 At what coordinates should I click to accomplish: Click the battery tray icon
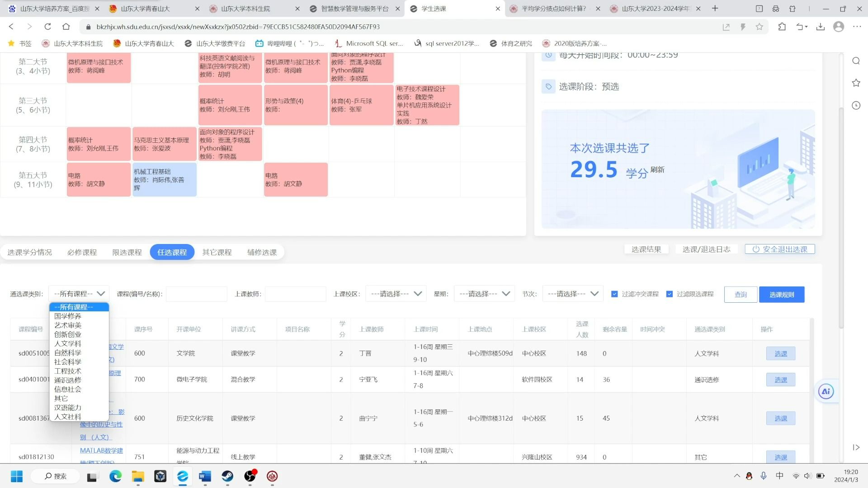coord(821,476)
